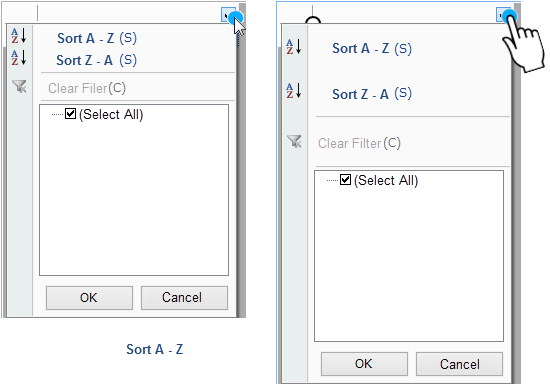Choose Sort Z - A (S) in left menu

[x=96, y=60]
